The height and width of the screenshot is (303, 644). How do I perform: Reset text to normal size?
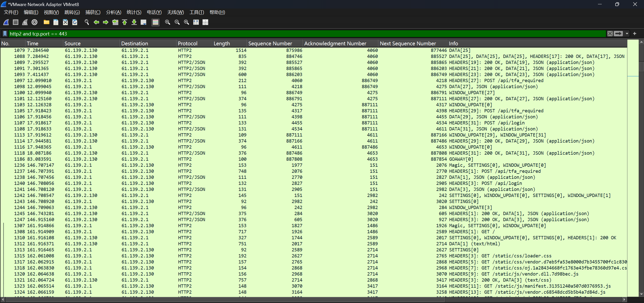[x=186, y=22]
